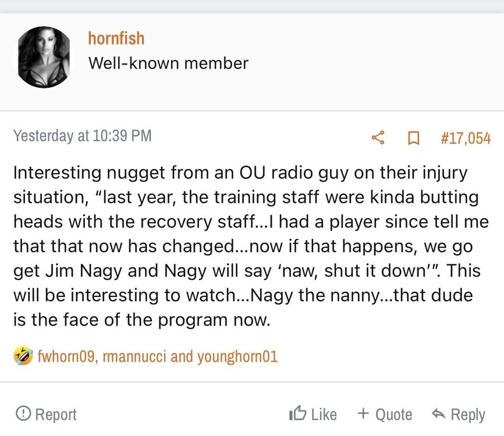
Task: Click the laughing emoji reaction icon
Action: (x=23, y=355)
